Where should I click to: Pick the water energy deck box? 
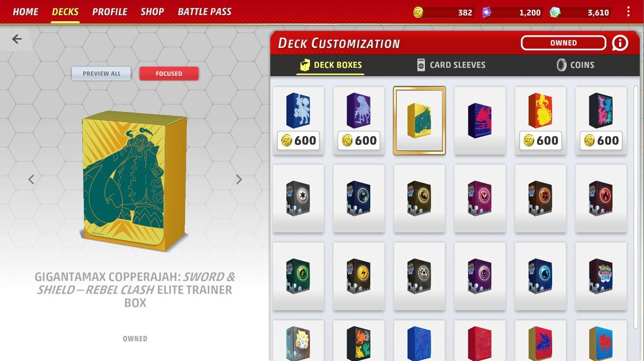(540, 276)
